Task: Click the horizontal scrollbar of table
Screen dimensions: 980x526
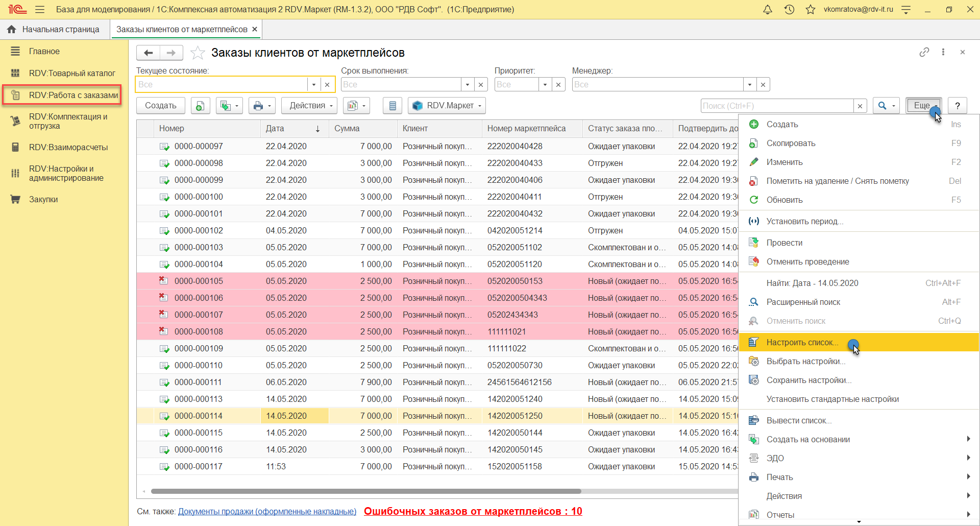Action: coord(365,491)
